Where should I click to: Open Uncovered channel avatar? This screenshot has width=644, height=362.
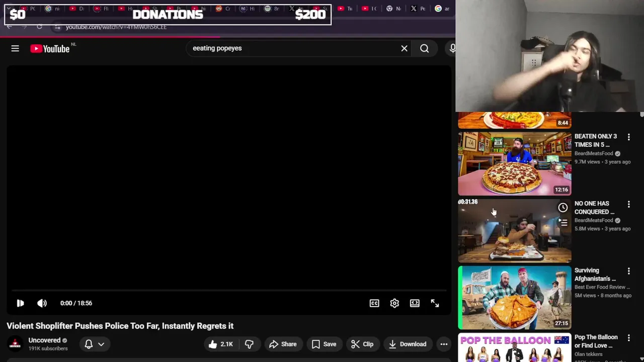pyautogui.click(x=15, y=344)
